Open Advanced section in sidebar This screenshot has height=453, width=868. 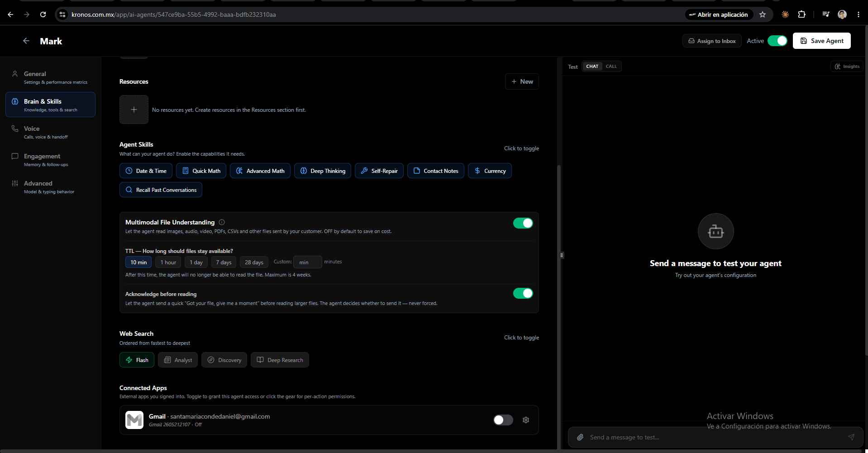click(50, 187)
